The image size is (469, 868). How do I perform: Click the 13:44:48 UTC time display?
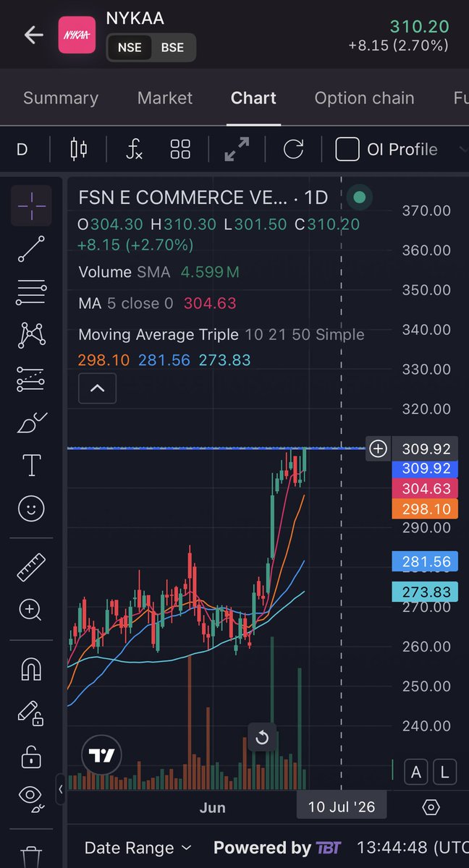pyautogui.click(x=413, y=848)
